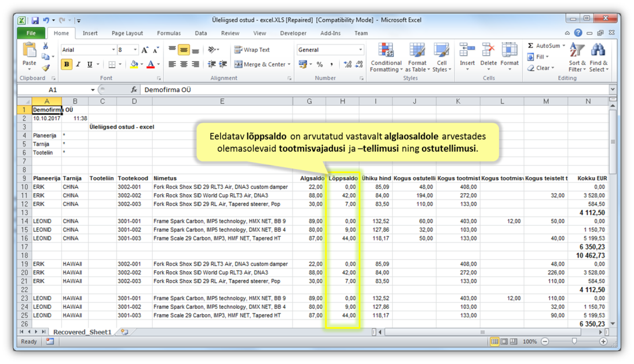Click the Delete cells icon
This screenshot has width=634, height=364.
coord(488,57)
